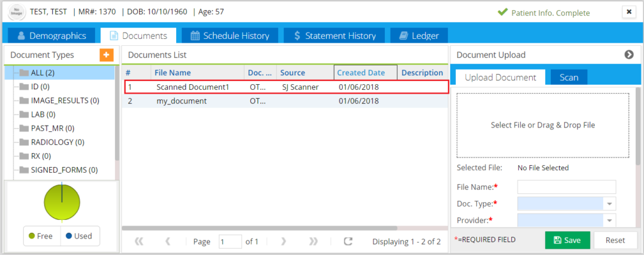Open the Provider dropdown
The image size is (644, 255).
tap(609, 220)
